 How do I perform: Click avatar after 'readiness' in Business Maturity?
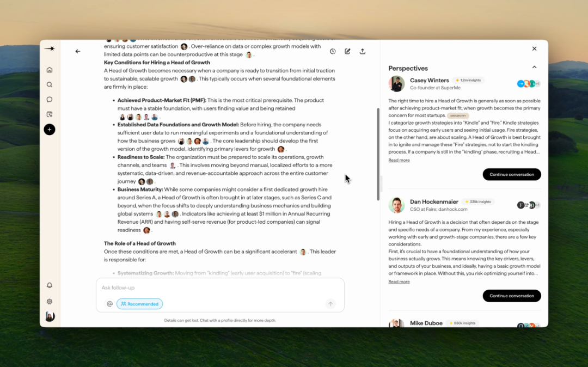click(x=146, y=230)
